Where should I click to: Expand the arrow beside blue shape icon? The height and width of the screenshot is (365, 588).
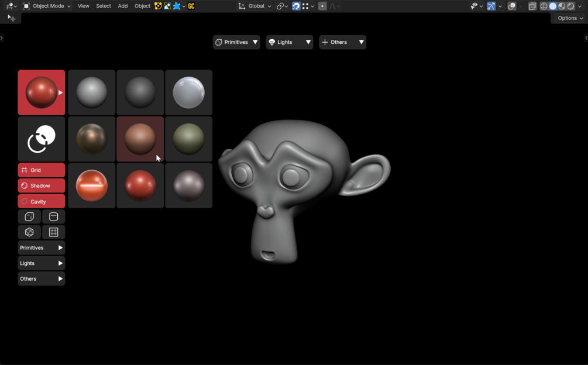[184, 6]
